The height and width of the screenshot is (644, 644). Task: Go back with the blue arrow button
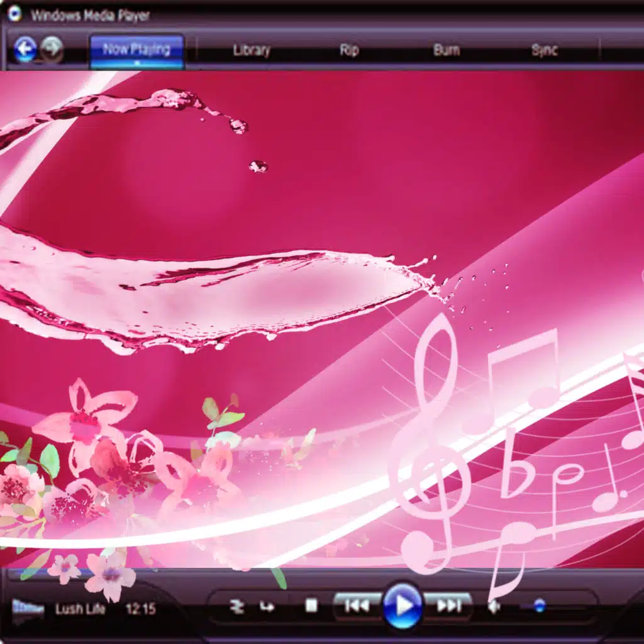coord(25,49)
